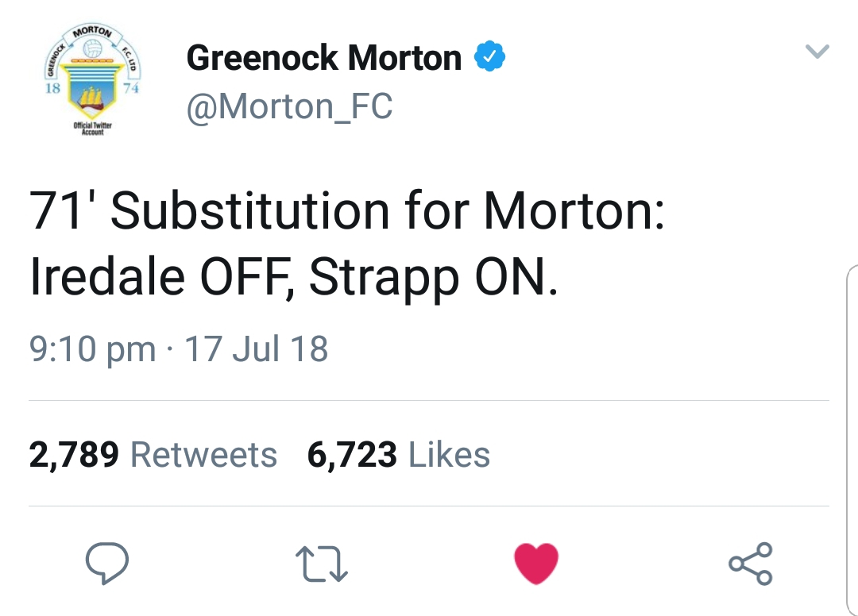View the 2,789 Retweets list
Screen dimensions: 858x616
point(153,455)
